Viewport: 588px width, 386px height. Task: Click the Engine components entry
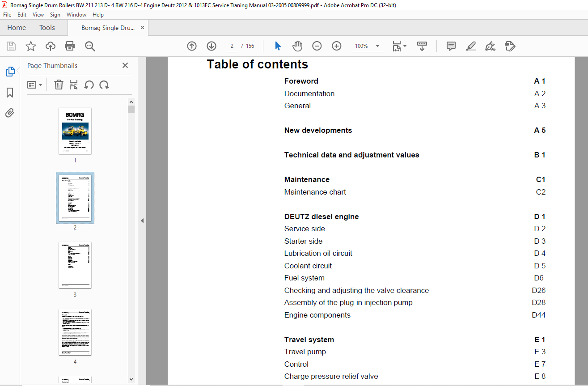click(x=317, y=315)
